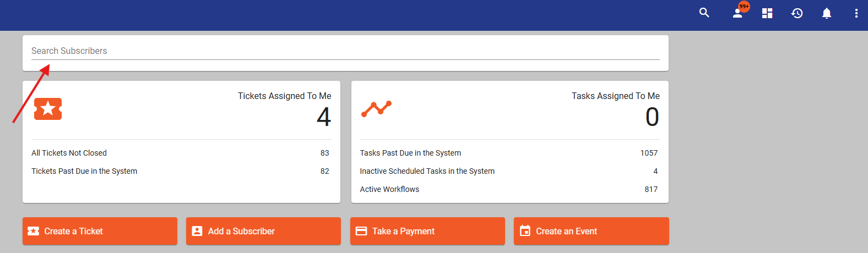Click the value 1057 for tasks past due
Viewport: 868px width, 253px height.
(649, 153)
